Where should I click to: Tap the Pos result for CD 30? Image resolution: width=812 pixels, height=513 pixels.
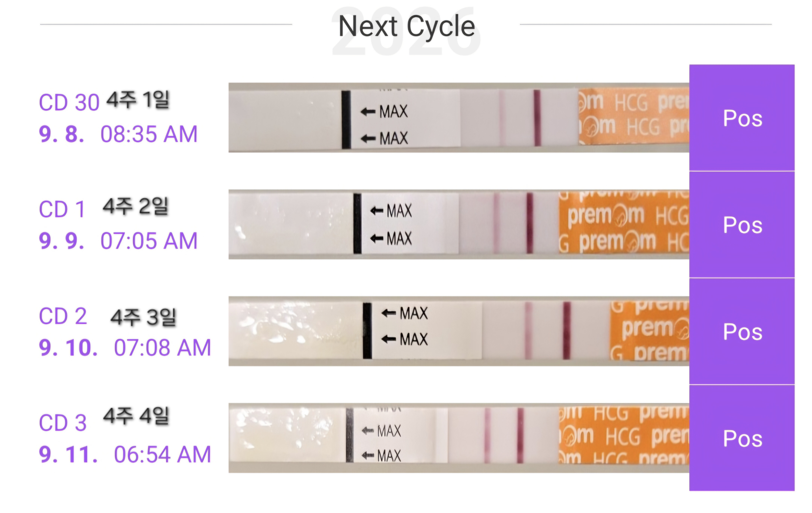pos(742,118)
